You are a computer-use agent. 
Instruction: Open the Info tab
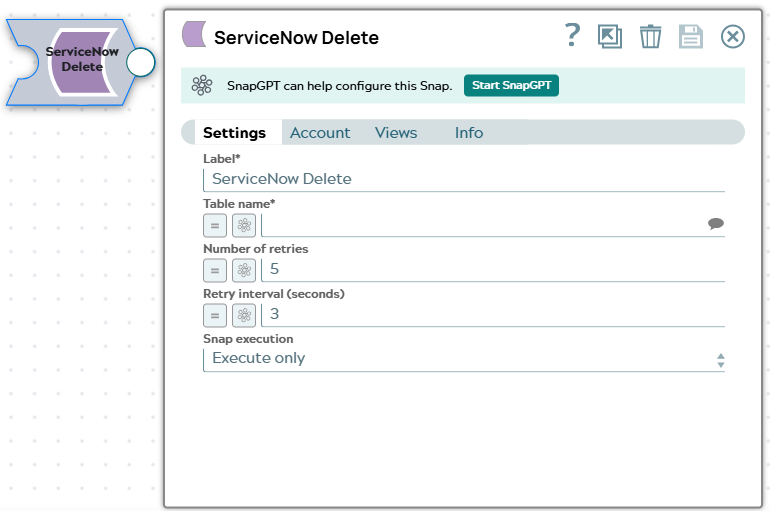pyautogui.click(x=469, y=133)
